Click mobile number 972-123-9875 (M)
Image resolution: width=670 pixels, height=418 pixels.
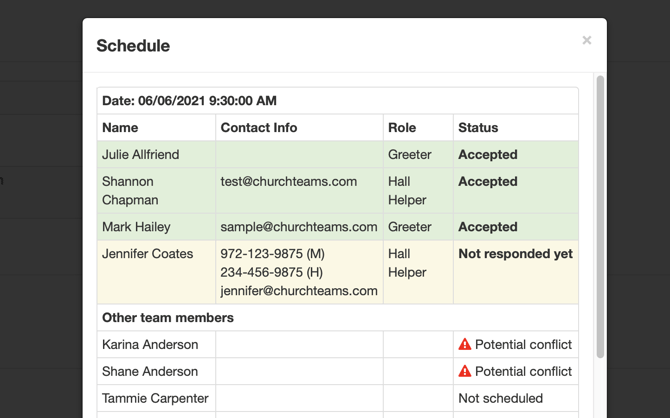coord(273,254)
